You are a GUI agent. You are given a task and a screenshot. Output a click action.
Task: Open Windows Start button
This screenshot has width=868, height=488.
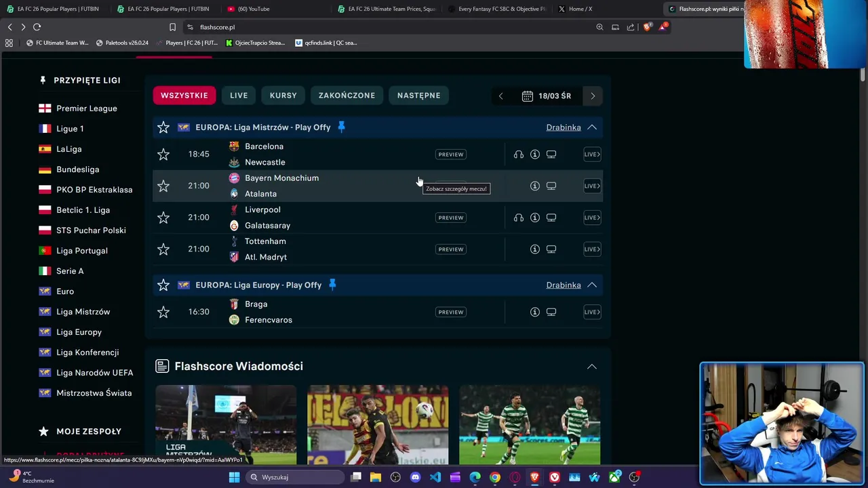[x=234, y=477]
